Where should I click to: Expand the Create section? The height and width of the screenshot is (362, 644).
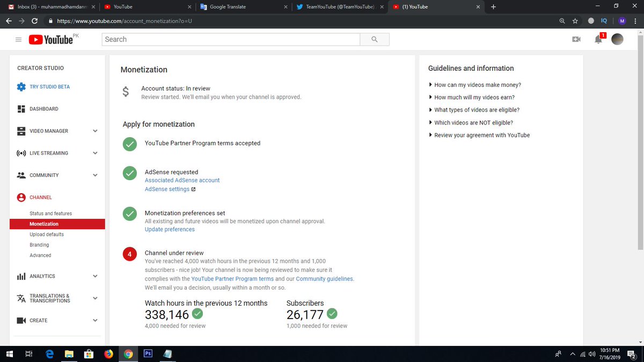pyautogui.click(x=95, y=321)
